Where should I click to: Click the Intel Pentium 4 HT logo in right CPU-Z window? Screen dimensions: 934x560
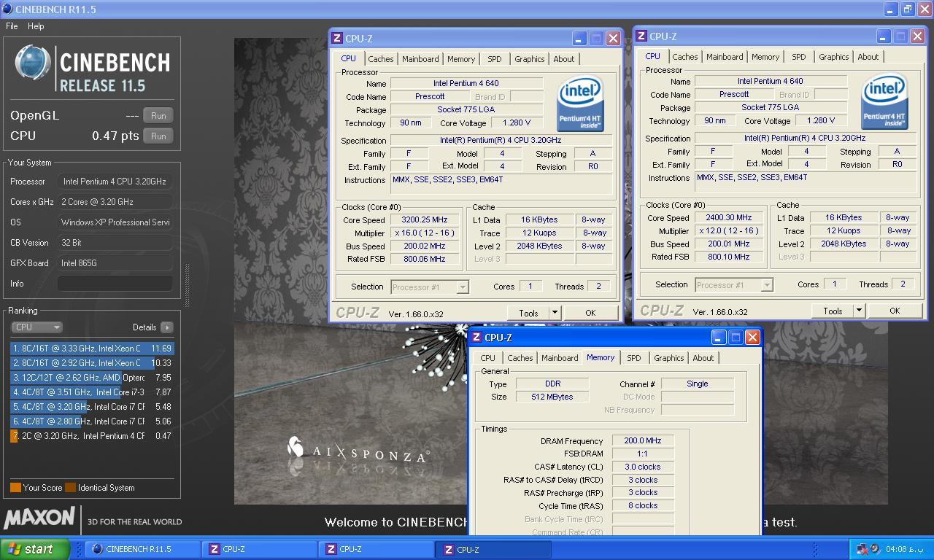(885, 102)
